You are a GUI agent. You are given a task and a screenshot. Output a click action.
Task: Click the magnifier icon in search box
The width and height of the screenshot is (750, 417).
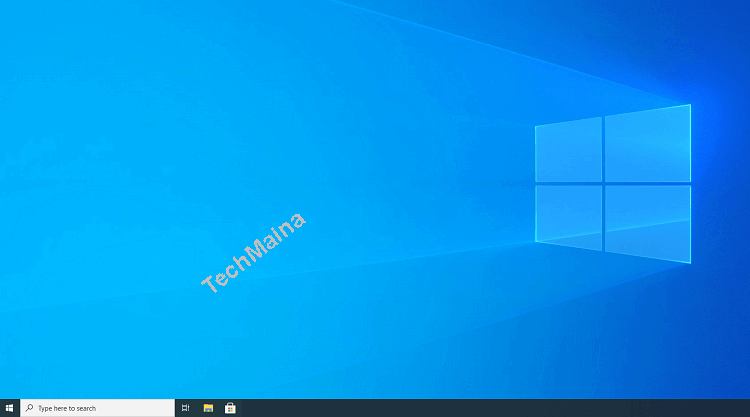(x=30, y=408)
